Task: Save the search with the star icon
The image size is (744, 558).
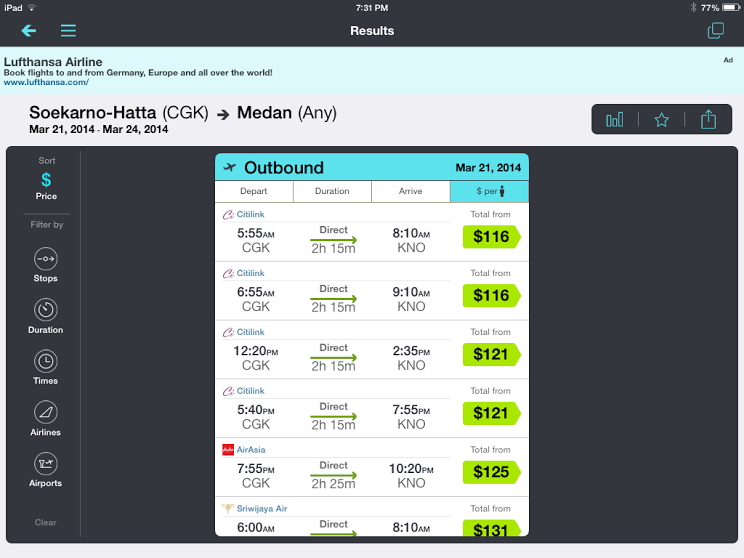Action: point(661,120)
